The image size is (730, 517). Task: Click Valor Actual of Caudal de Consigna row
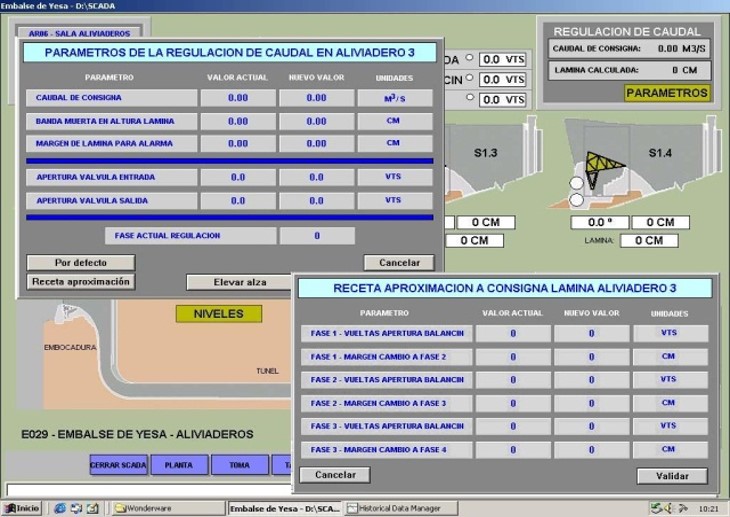click(238, 98)
